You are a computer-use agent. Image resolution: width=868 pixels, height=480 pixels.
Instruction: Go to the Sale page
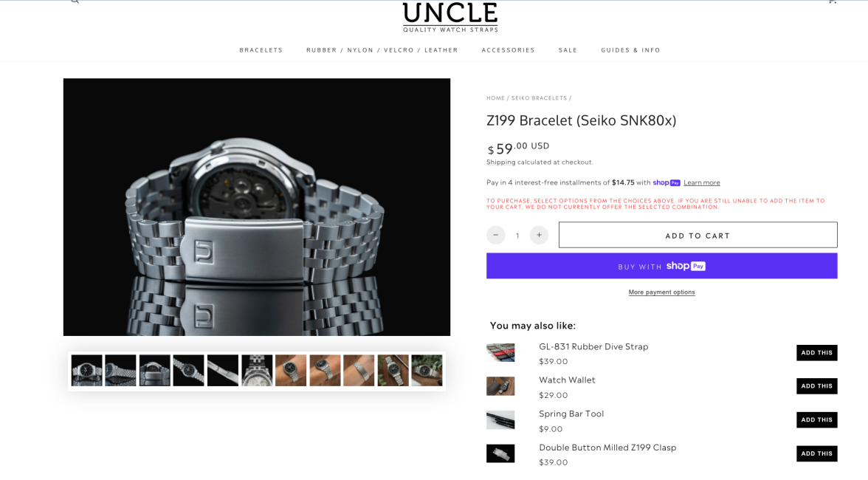click(568, 49)
